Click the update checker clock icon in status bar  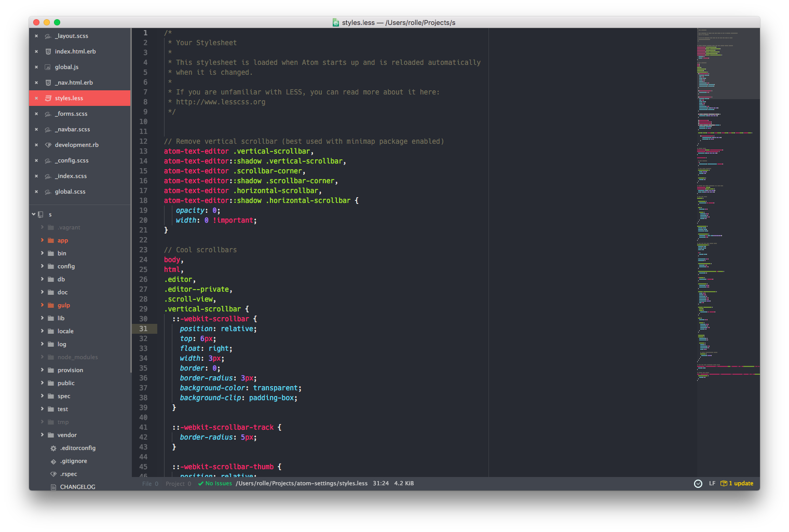point(698,483)
